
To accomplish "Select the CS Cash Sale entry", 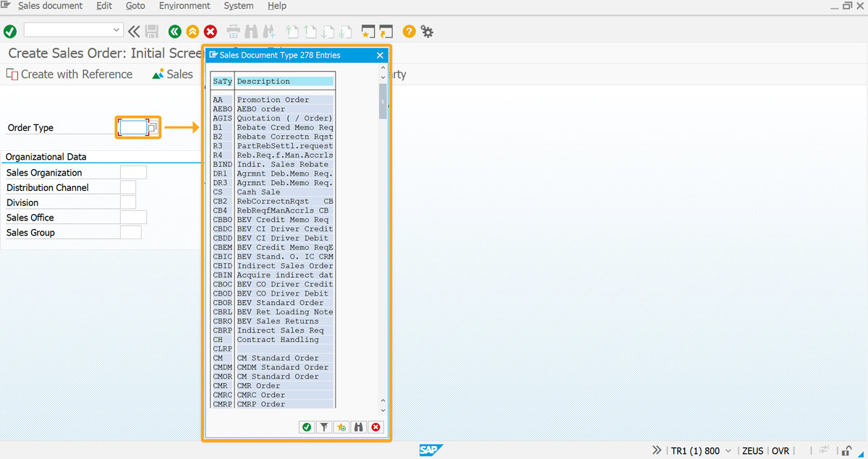I will (x=273, y=192).
